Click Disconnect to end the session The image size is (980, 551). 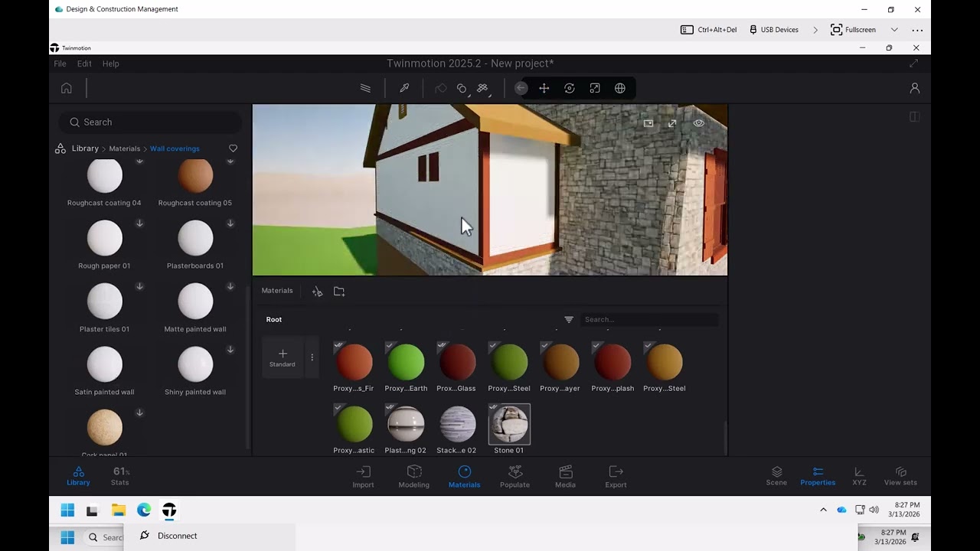coord(168,536)
